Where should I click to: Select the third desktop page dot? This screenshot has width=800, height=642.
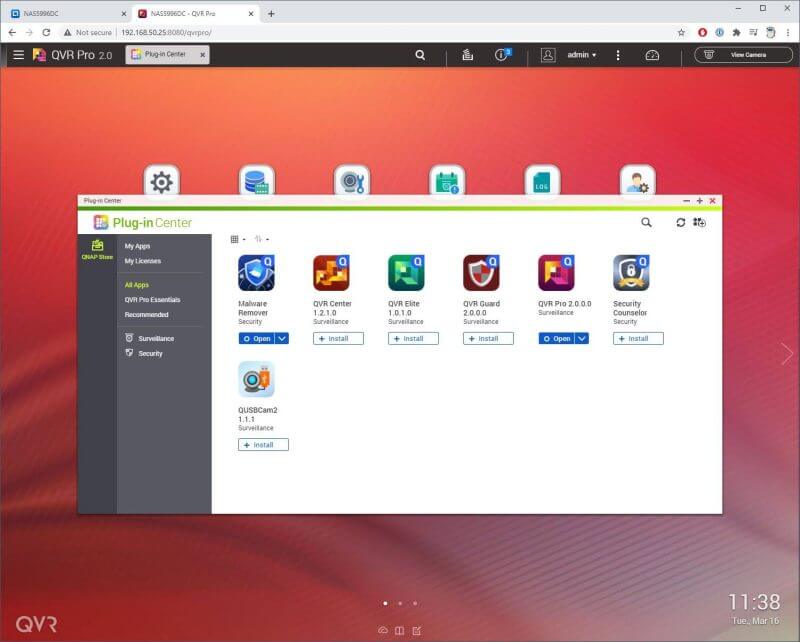point(415,603)
